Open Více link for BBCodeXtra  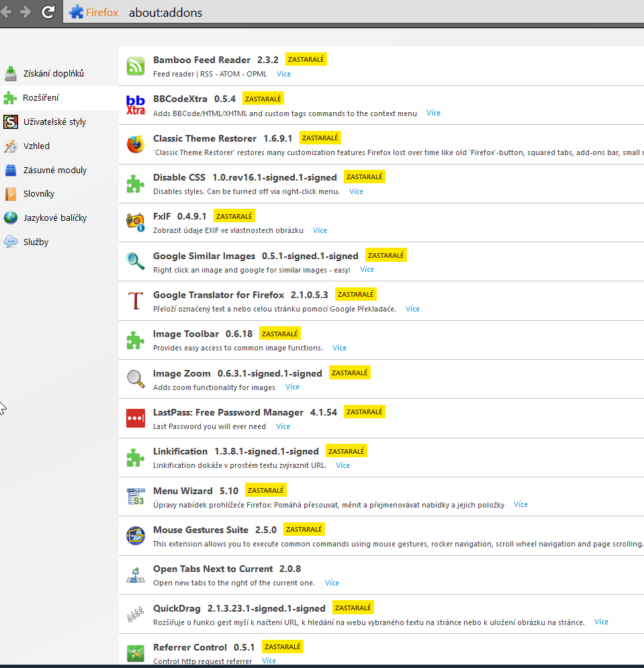[x=433, y=113]
